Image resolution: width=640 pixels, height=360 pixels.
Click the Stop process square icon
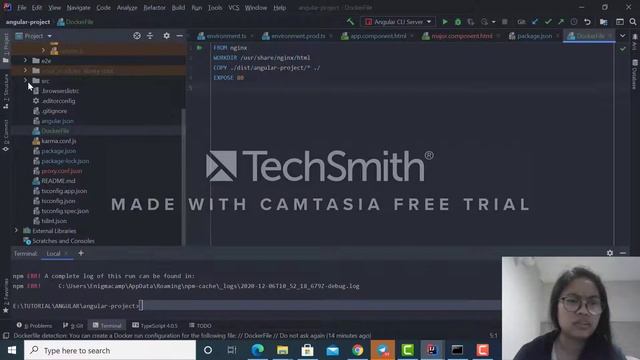(505, 22)
